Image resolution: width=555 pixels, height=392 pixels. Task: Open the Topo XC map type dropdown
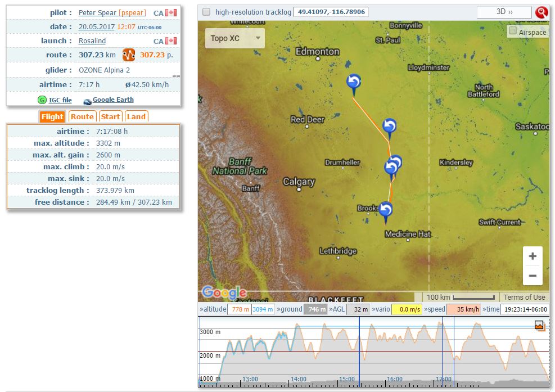(x=235, y=38)
